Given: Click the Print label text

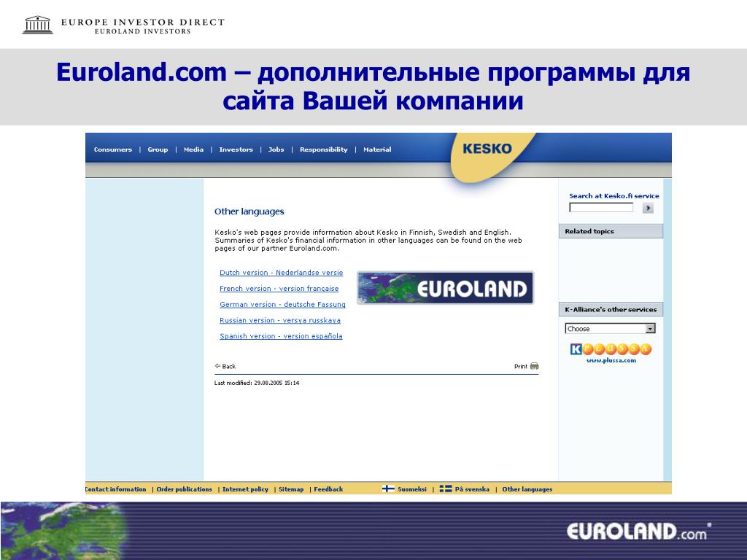Looking at the screenshot, I should point(521,366).
